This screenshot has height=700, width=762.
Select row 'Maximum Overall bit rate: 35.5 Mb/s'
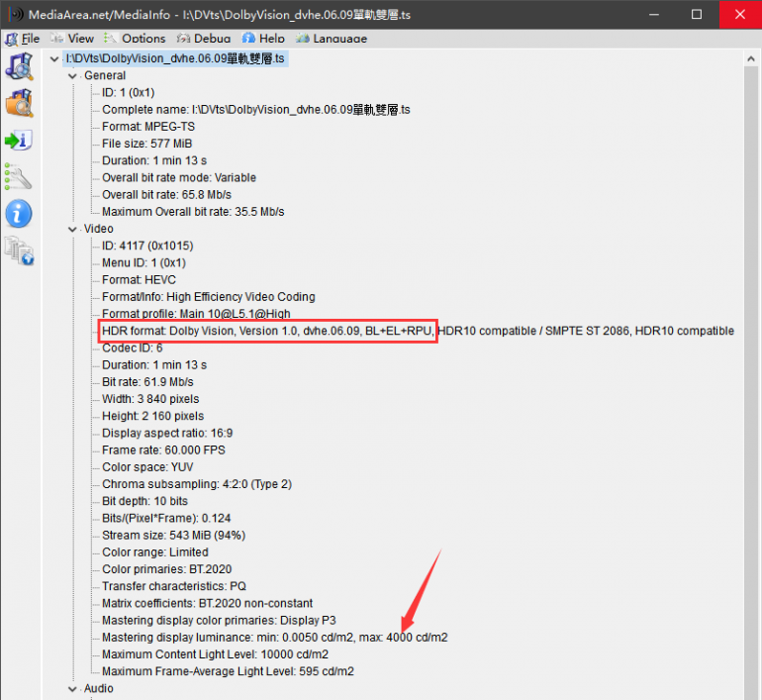193,212
